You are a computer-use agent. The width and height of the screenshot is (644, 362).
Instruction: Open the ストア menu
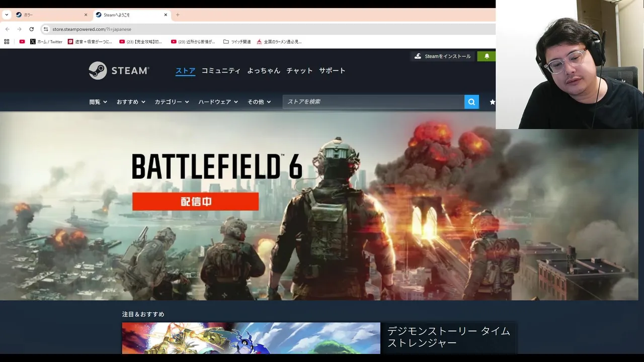185,71
